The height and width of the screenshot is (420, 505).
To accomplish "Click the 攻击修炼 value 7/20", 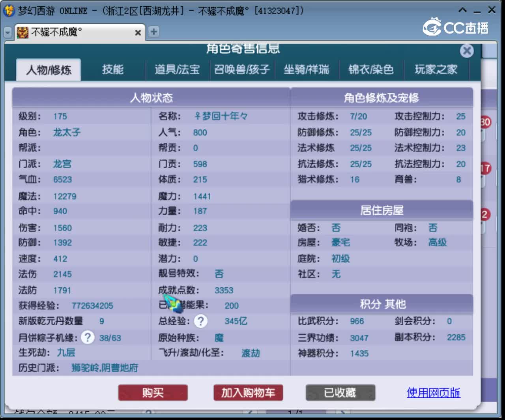I will click(x=358, y=116).
